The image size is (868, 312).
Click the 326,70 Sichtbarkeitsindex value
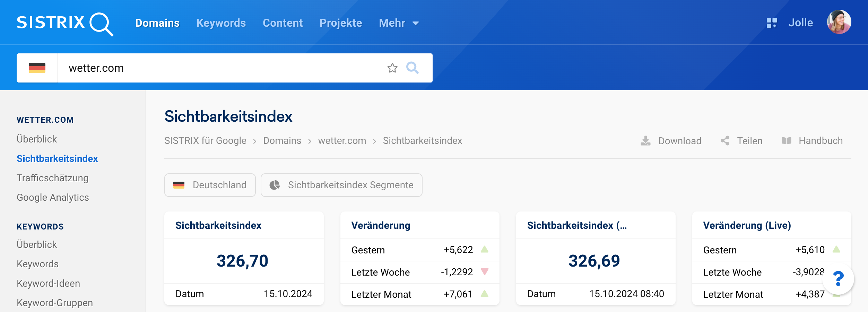click(243, 261)
